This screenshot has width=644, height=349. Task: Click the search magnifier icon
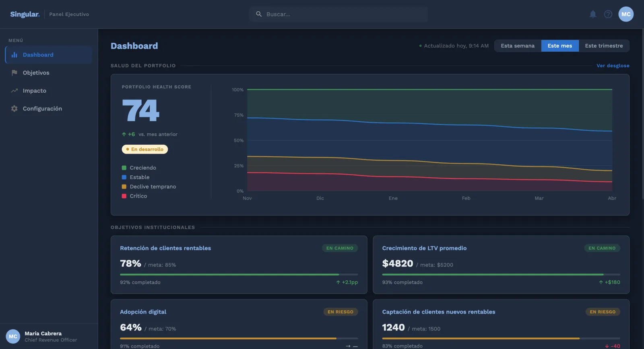pyautogui.click(x=259, y=14)
